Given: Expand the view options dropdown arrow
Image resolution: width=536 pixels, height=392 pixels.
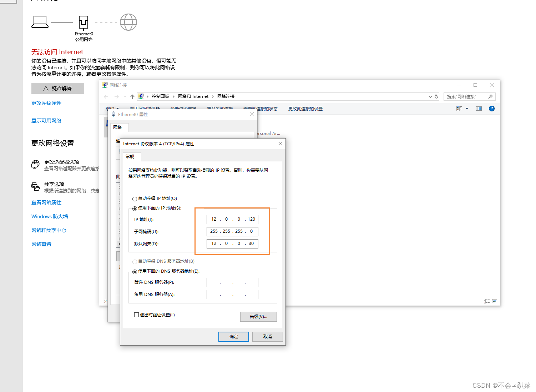Looking at the screenshot, I should [x=467, y=109].
